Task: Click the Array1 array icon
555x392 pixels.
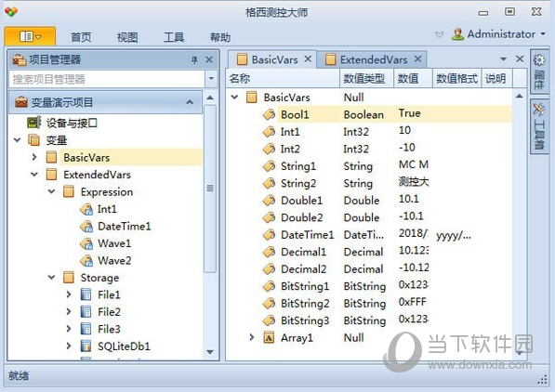Action: click(x=269, y=337)
